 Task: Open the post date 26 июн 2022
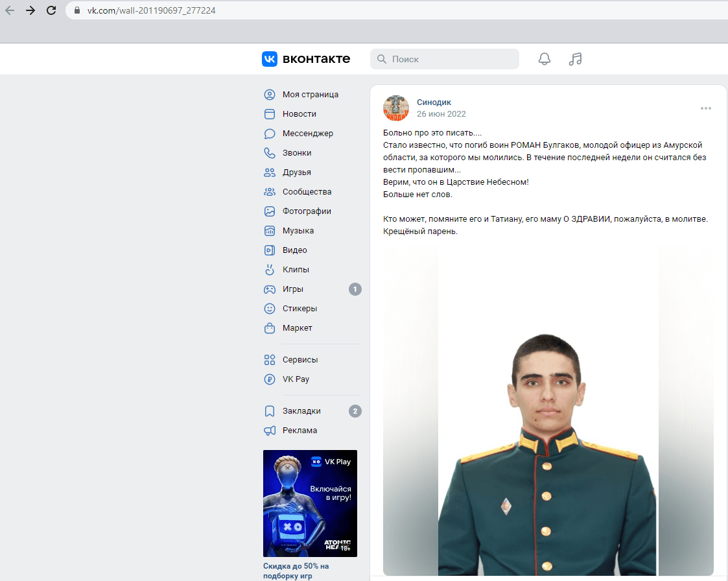tap(441, 114)
